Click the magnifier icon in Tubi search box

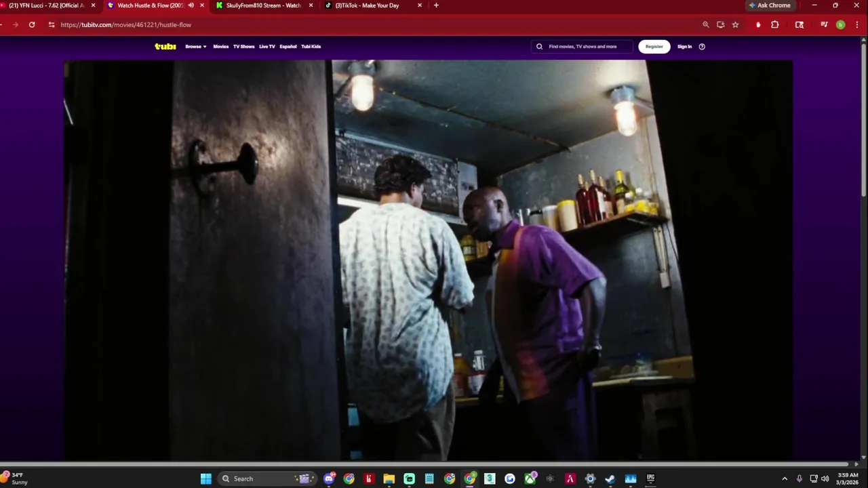(540, 47)
